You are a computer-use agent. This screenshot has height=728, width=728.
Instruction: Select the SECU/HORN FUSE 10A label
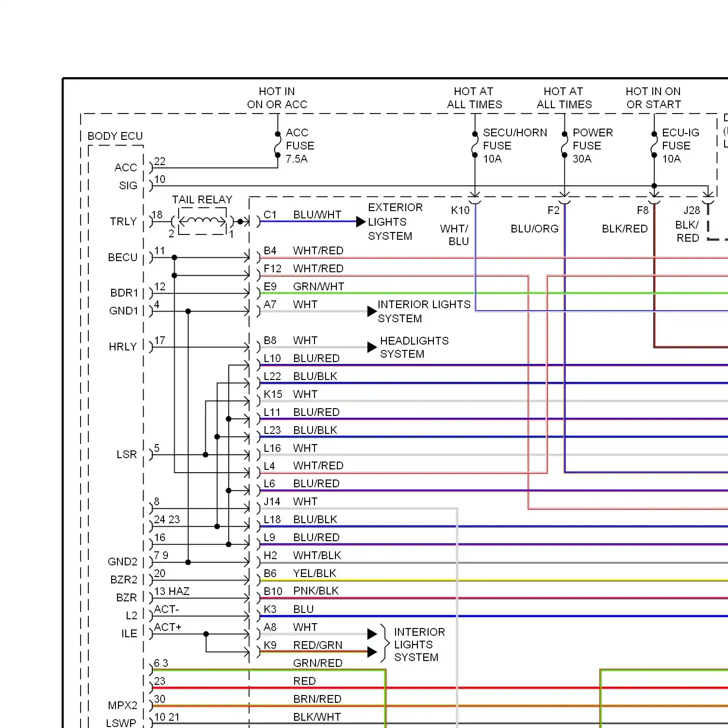click(x=515, y=146)
